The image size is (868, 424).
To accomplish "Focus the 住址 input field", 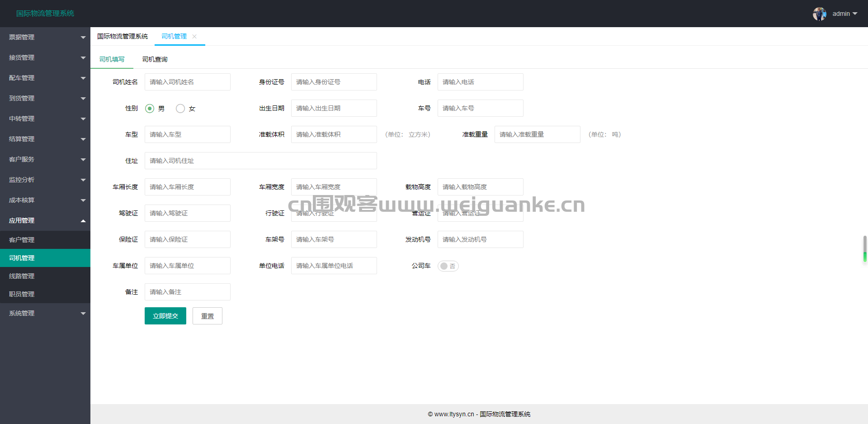I will [261, 161].
